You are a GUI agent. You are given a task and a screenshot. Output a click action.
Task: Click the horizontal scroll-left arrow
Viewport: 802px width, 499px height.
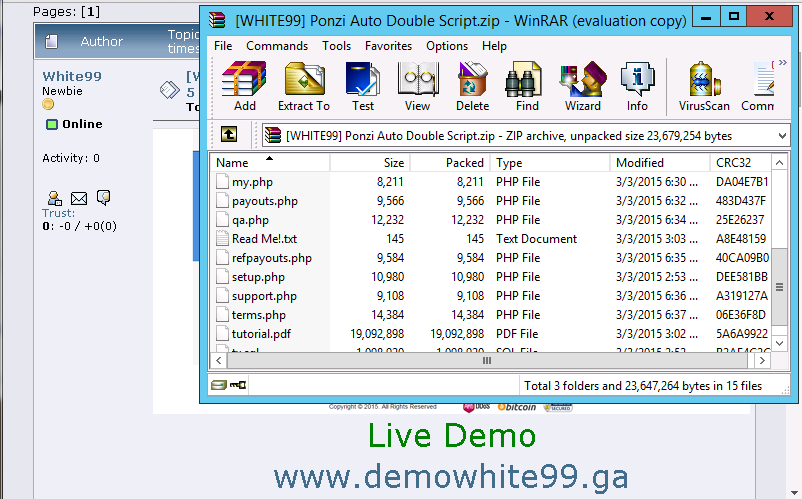coord(218,360)
